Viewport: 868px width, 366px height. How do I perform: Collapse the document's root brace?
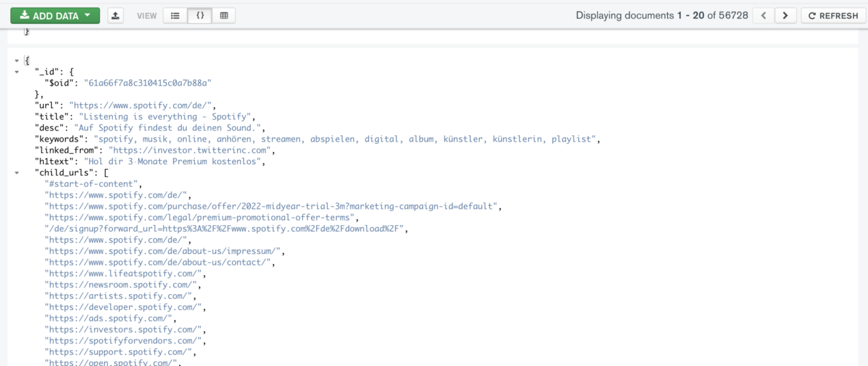point(16,60)
